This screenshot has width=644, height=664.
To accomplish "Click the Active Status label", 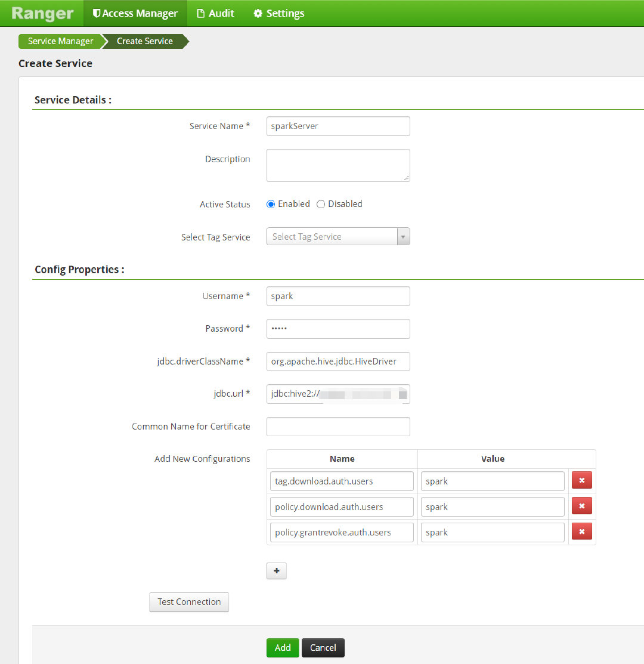I will (225, 204).
